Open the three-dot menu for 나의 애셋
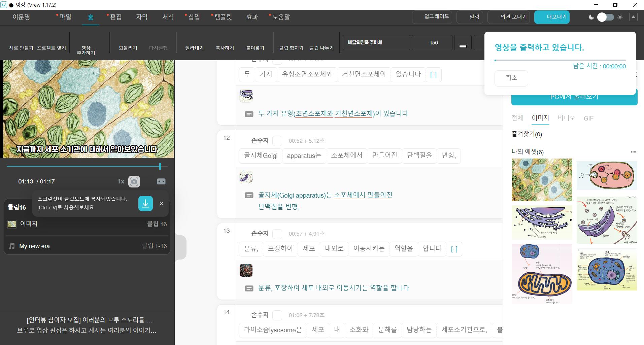This screenshot has width=644, height=345. [x=633, y=152]
